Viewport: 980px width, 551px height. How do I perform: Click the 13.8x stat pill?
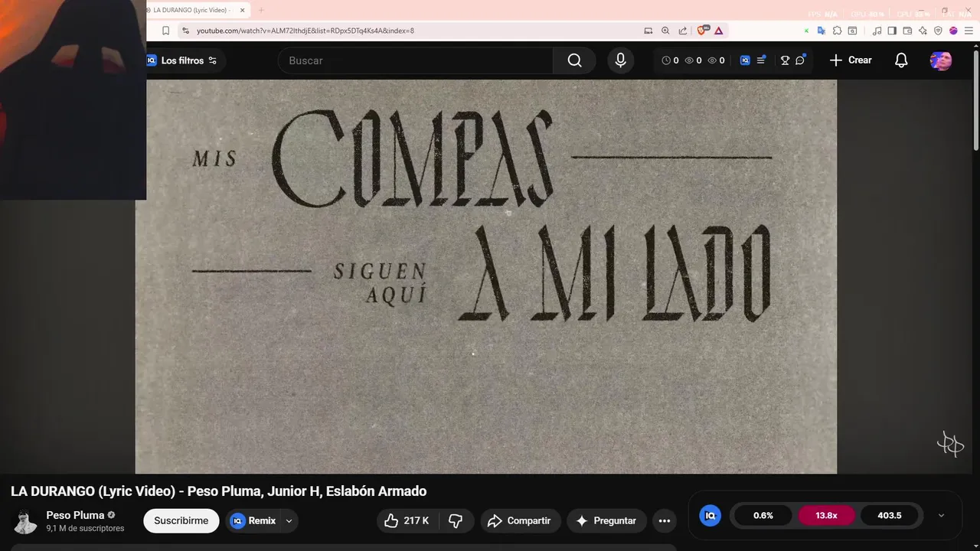tap(826, 516)
